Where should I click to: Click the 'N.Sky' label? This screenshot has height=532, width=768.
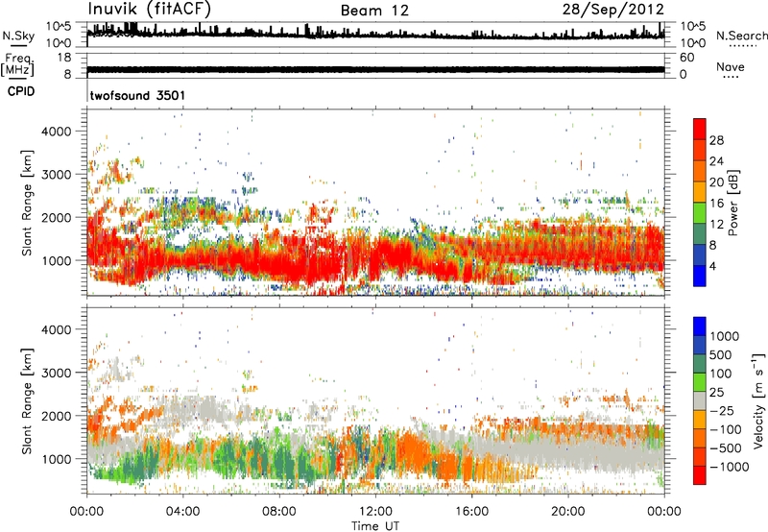(x=18, y=36)
